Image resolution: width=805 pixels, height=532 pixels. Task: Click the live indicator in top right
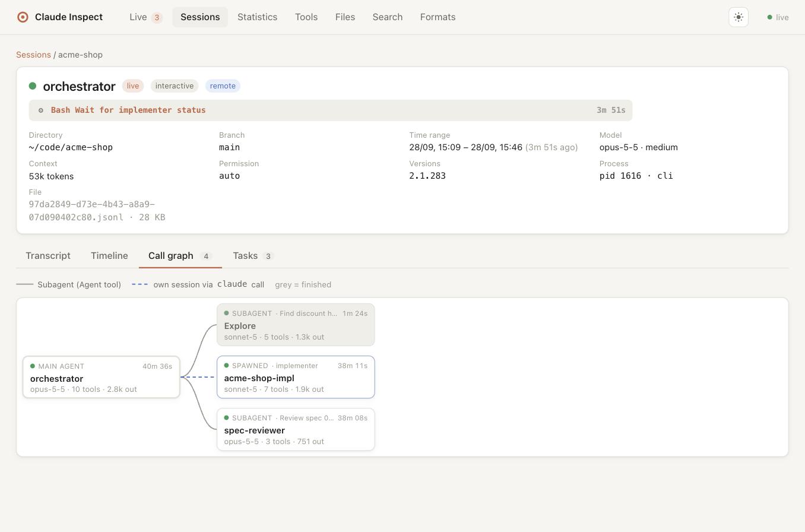point(778,17)
